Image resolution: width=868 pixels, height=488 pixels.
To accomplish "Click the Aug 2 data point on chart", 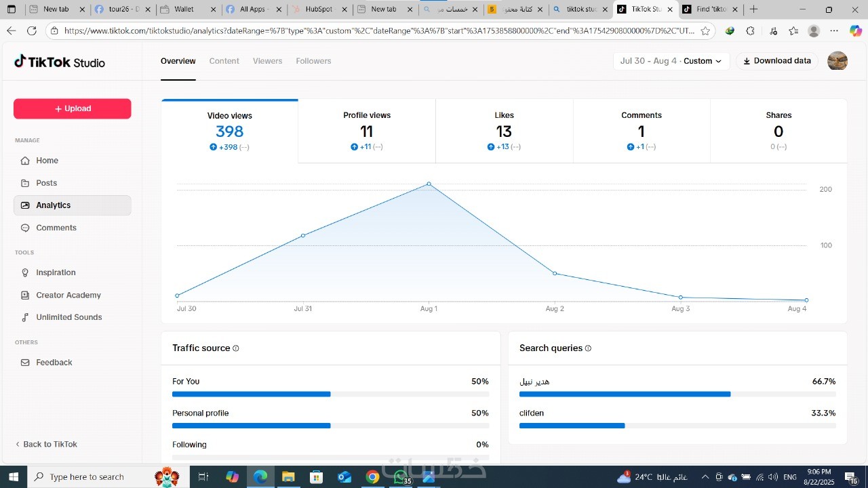I will point(555,273).
